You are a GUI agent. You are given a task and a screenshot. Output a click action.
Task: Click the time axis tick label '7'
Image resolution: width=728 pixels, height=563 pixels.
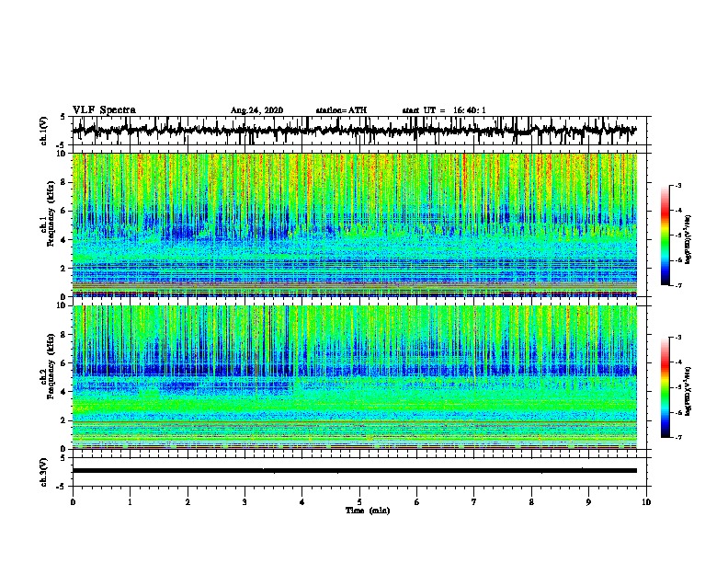[474, 502]
